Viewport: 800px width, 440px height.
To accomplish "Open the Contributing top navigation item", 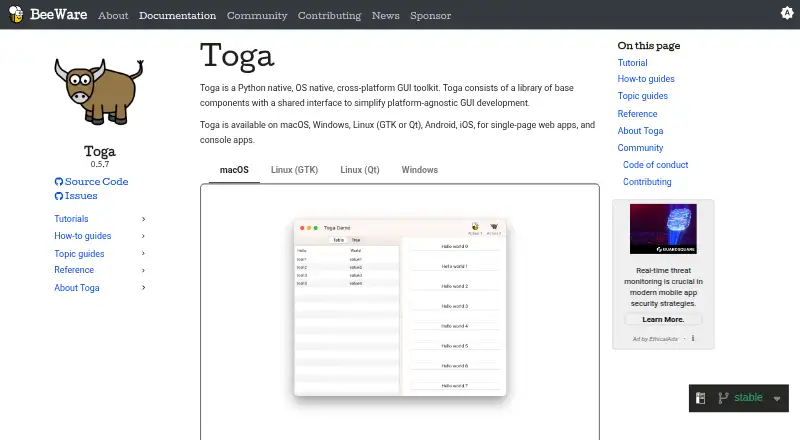I will 330,15.
